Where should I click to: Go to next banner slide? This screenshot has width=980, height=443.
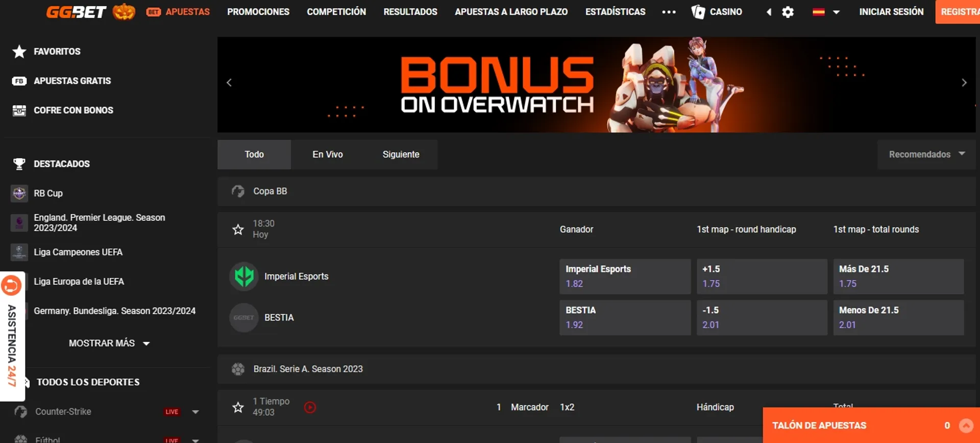tap(964, 83)
